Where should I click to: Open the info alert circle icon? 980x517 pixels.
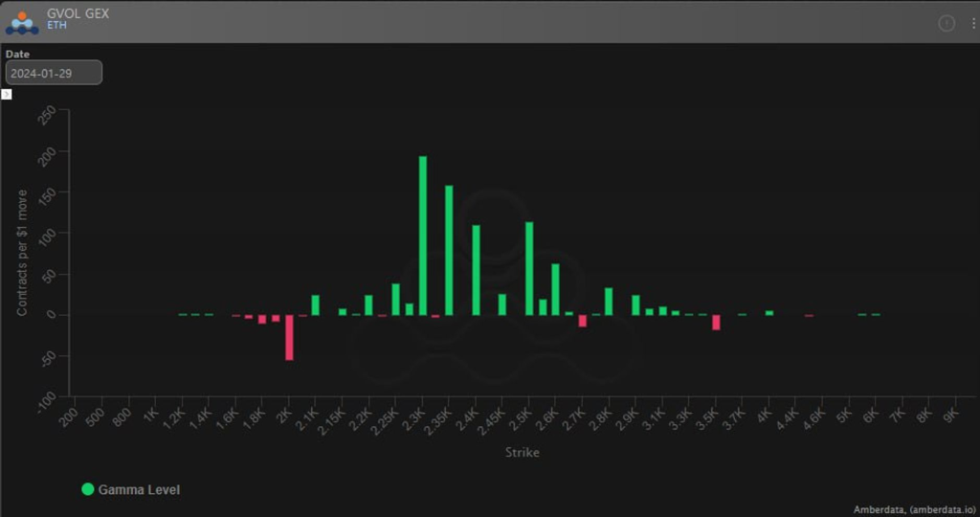point(947,23)
